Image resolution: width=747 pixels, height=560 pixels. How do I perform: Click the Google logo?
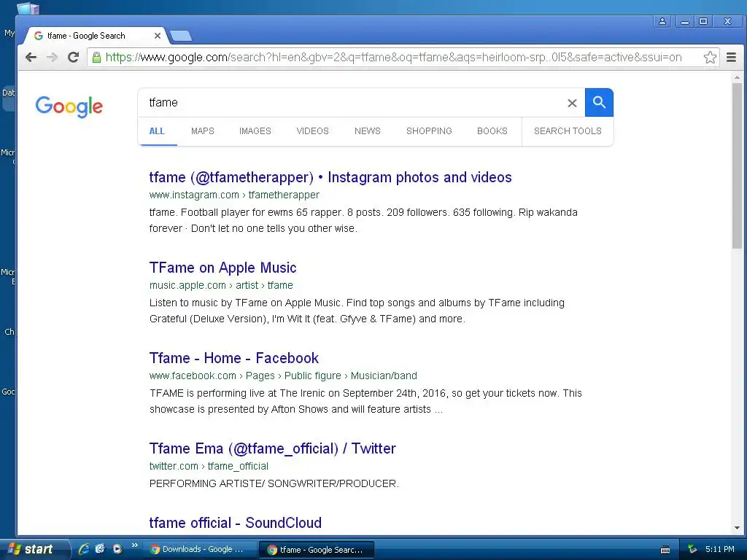[69, 106]
